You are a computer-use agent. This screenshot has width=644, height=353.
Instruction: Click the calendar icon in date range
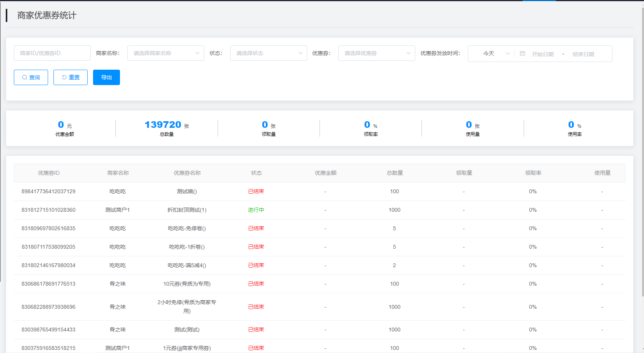522,54
